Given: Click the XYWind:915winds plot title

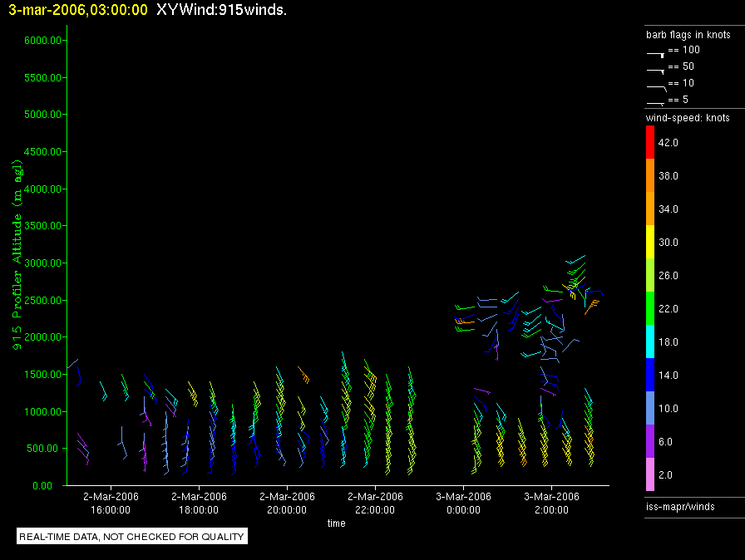Looking at the screenshot, I should (x=221, y=10).
